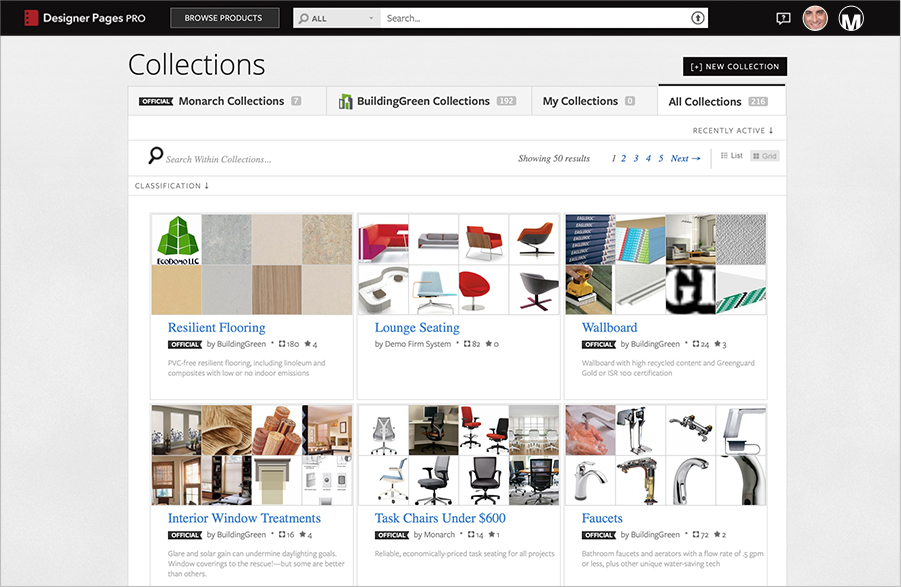Click the upload arrow icon in search bar
This screenshot has height=587, width=901.
[697, 18]
